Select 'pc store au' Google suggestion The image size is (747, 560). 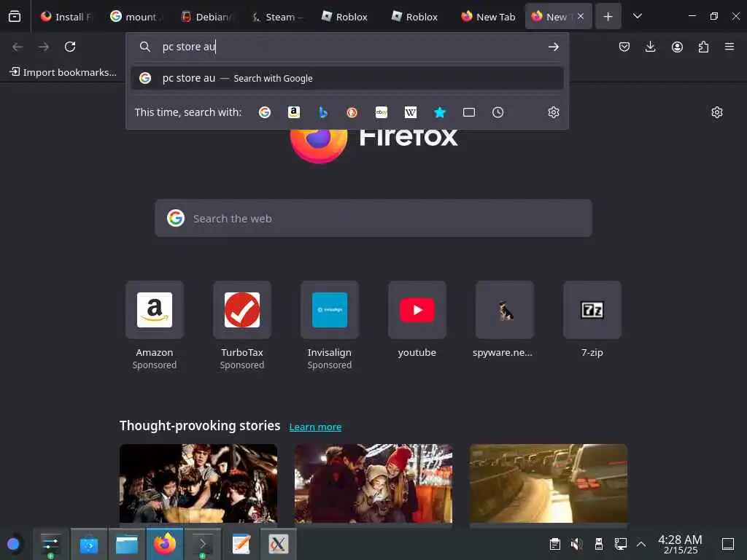coord(347,78)
